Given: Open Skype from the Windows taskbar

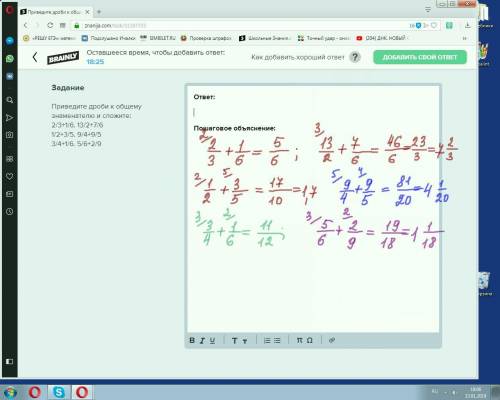Looking at the screenshot, I should click(x=59, y=392).
